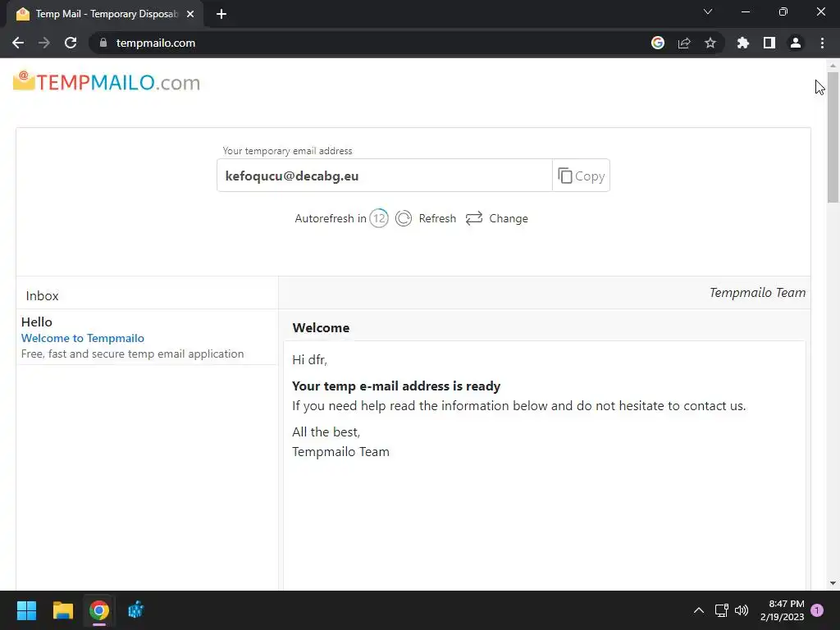Open a new browser tab
Image resolution: width=840 pixels, height=630 pixels.
pyautogui.click(x=221, y=14)
